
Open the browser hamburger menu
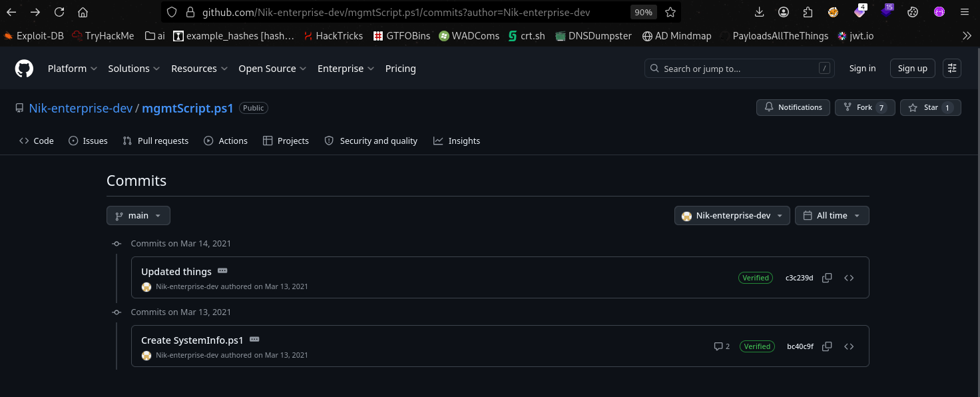tap(963, 12)
